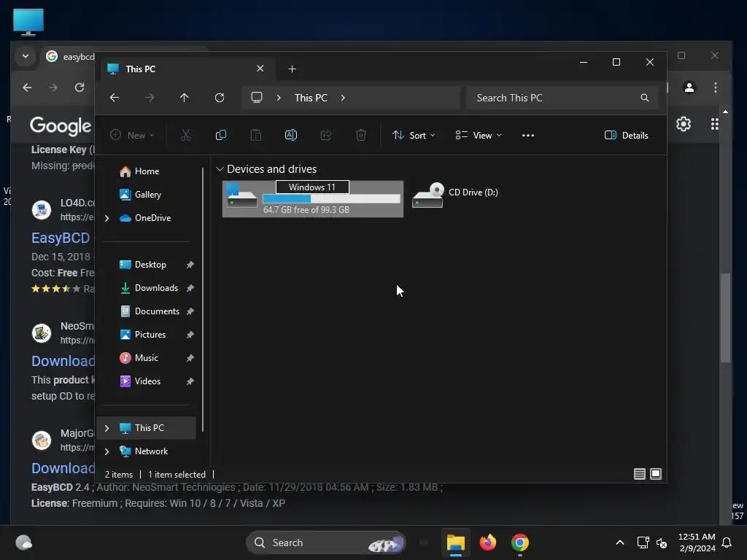Click the Windows 11 drive usage bar
This screenshot has height=560, width=747.
click(x=332, y=199)
